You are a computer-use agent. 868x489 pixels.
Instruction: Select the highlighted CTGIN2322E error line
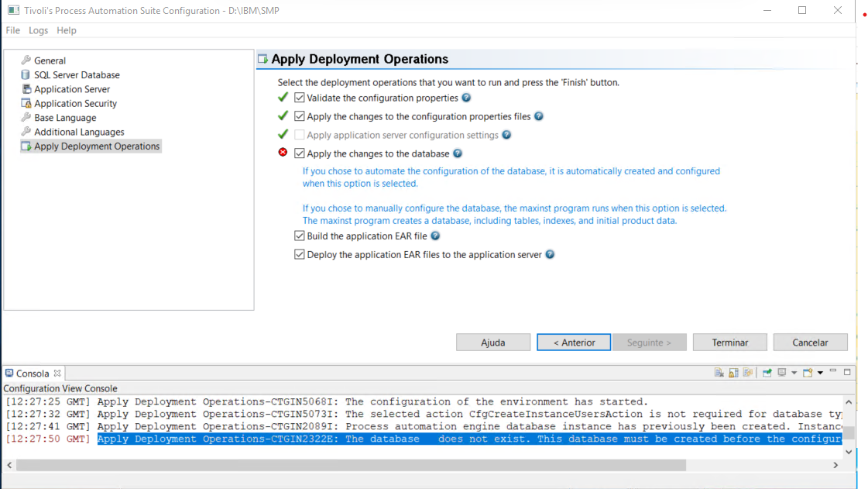pos(469,439)
